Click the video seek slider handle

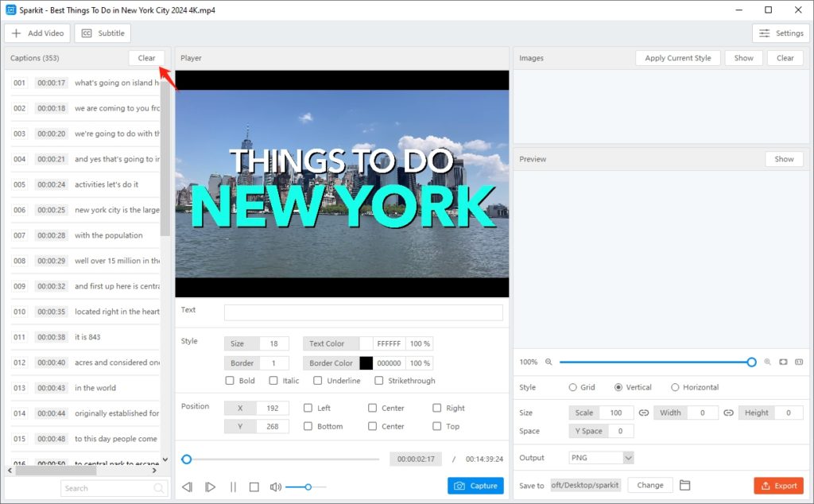pos(186,459)
